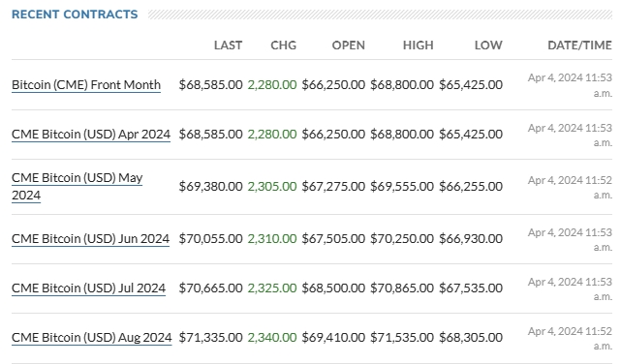Viewport: 621px width, 364px height.
Task: Select May 2024 last price $69,380.00
Action: [x=210, y=186]
